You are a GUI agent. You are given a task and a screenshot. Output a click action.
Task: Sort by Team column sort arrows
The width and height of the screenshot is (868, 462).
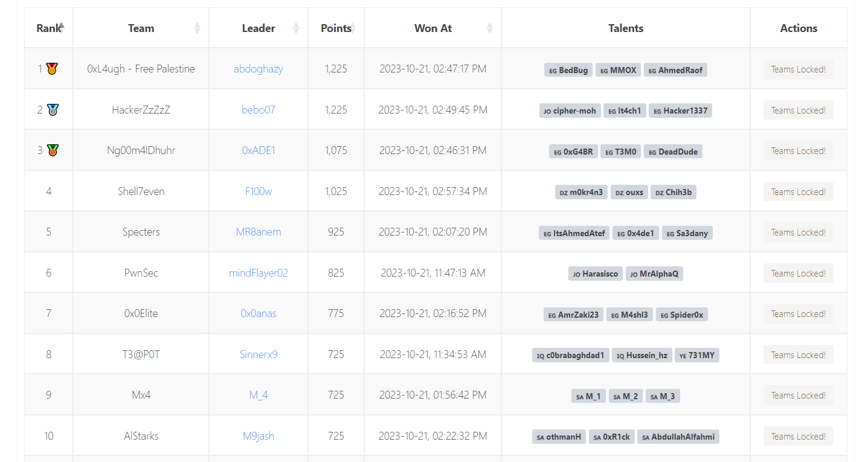(197, 28)
